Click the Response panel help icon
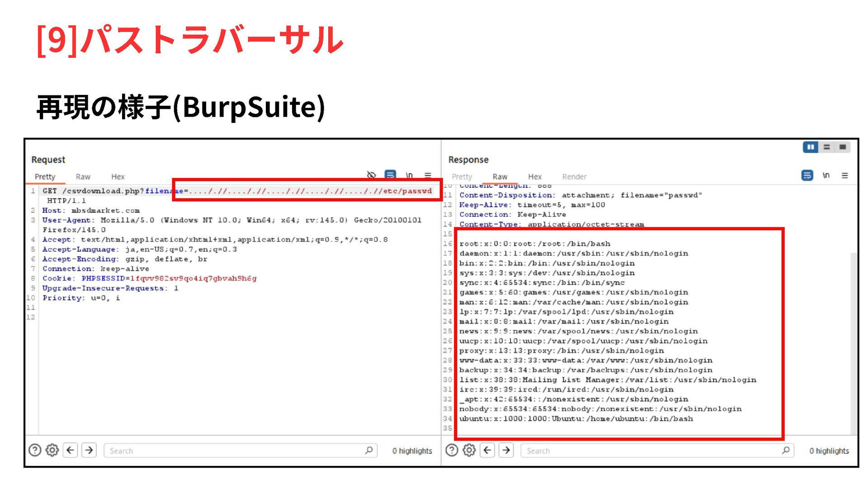 (x=452, y=450)
